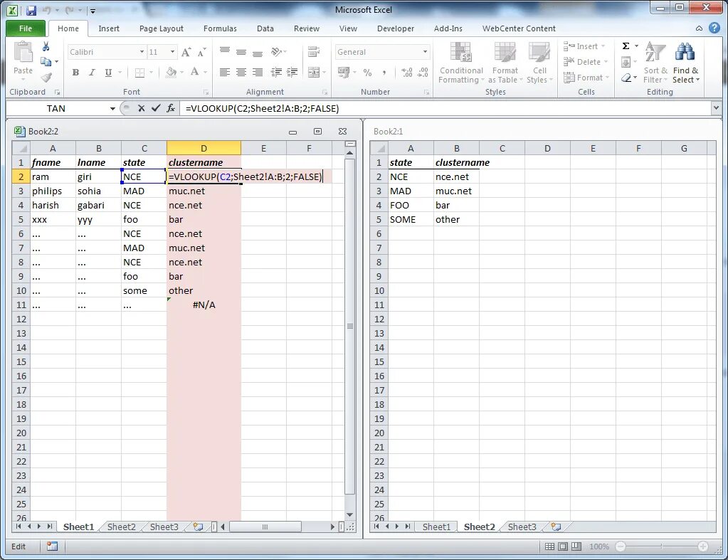Toggle Top Align
The image size is (728, 560).
pos(225,51)
